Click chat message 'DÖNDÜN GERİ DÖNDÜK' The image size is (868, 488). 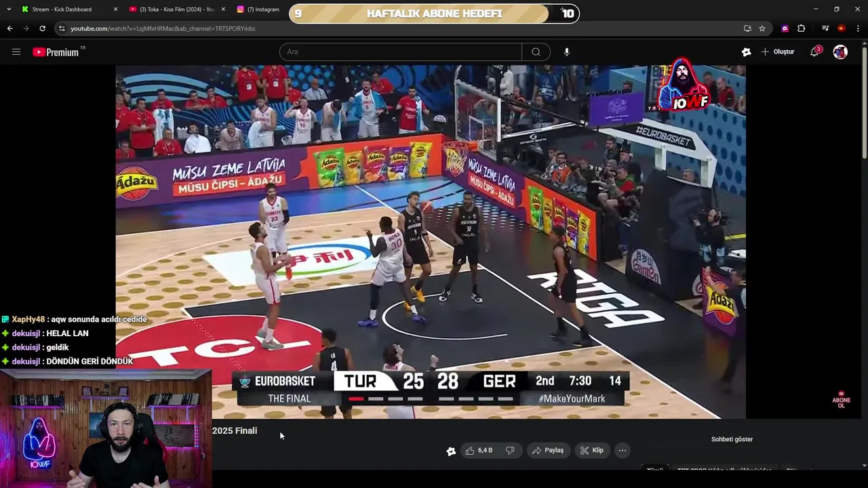tap(90, 361)
